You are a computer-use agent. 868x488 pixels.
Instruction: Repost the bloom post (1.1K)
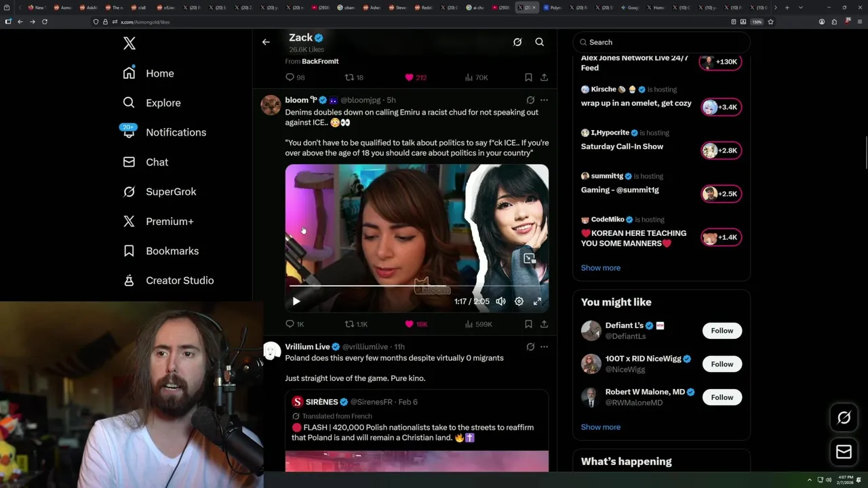(x=356, y=324)
